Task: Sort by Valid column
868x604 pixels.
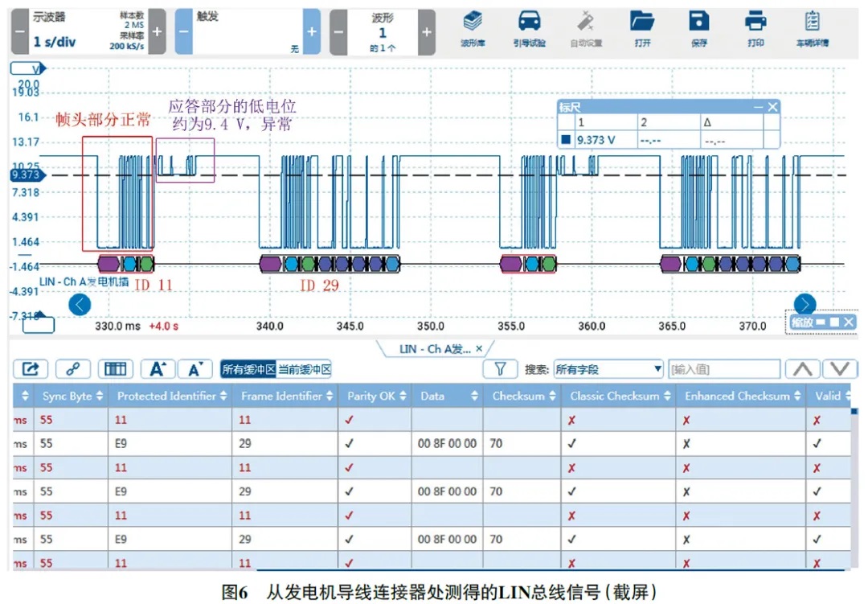Action: click(x=829, y=396)
